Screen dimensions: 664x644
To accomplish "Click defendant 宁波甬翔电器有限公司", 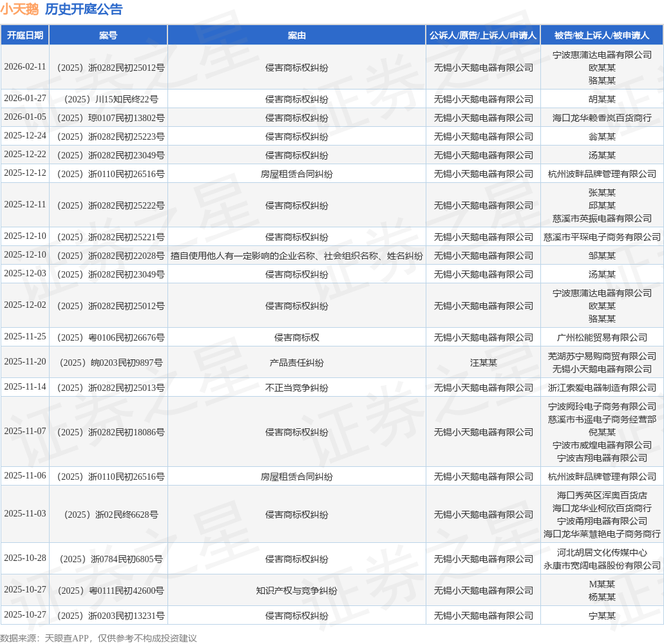I will 602,521.
